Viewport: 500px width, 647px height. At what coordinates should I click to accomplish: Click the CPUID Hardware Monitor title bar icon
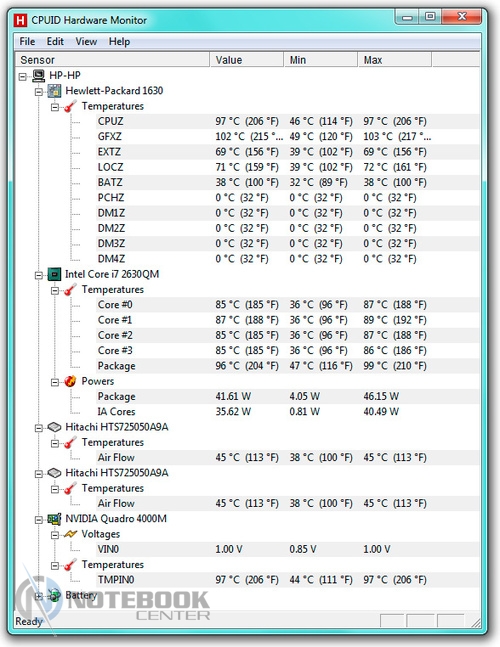20,20
